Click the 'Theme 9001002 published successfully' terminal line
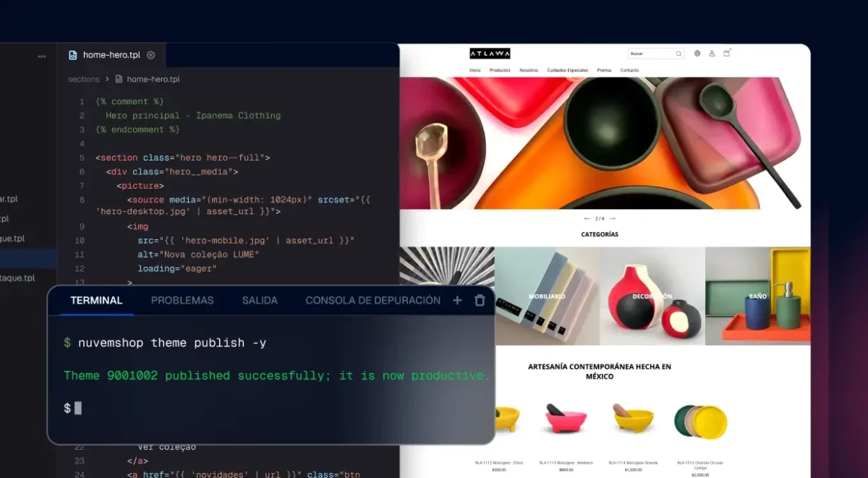The image size is (868, 478). click(277, 375)
